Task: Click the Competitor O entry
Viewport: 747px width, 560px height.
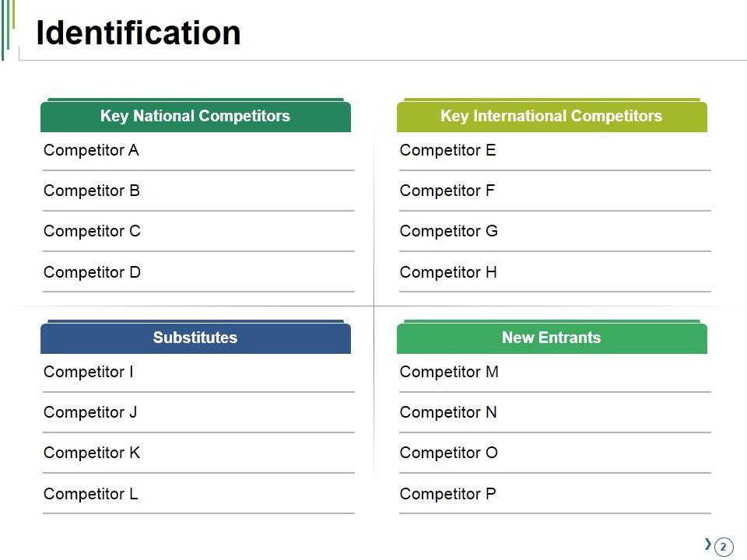Action: click(448, 453)
